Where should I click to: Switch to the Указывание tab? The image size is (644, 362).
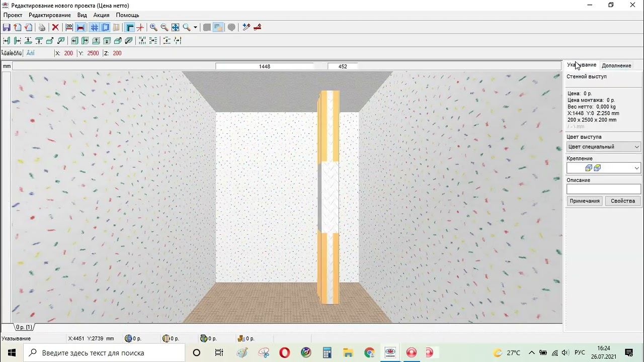[582, 65]
